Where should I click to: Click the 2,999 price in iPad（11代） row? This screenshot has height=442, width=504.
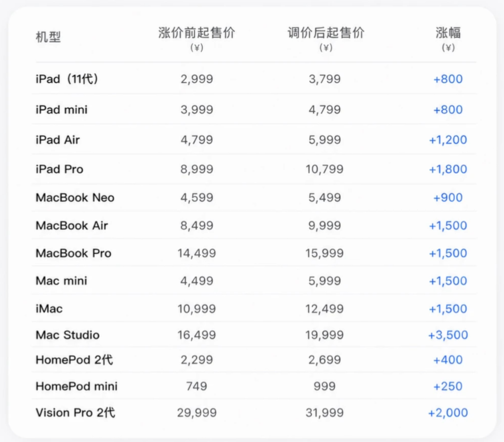197,79
